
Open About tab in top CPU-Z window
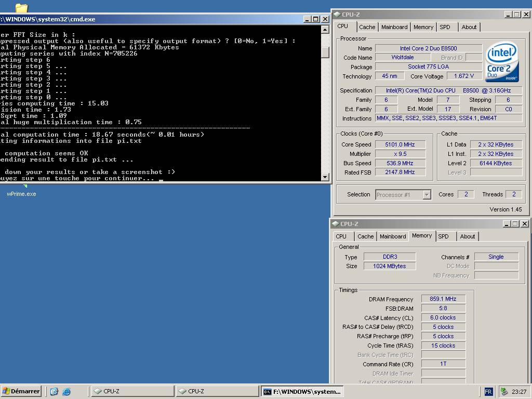tap(469, 27)
